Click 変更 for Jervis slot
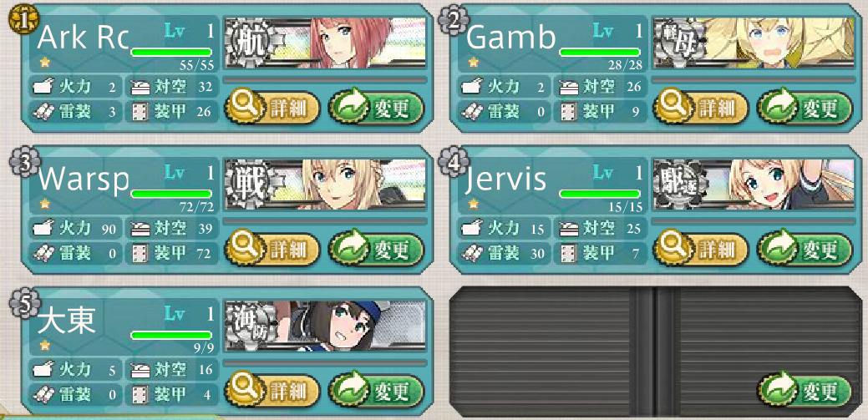This screenshot has height=420, width=868. point(805,249)
